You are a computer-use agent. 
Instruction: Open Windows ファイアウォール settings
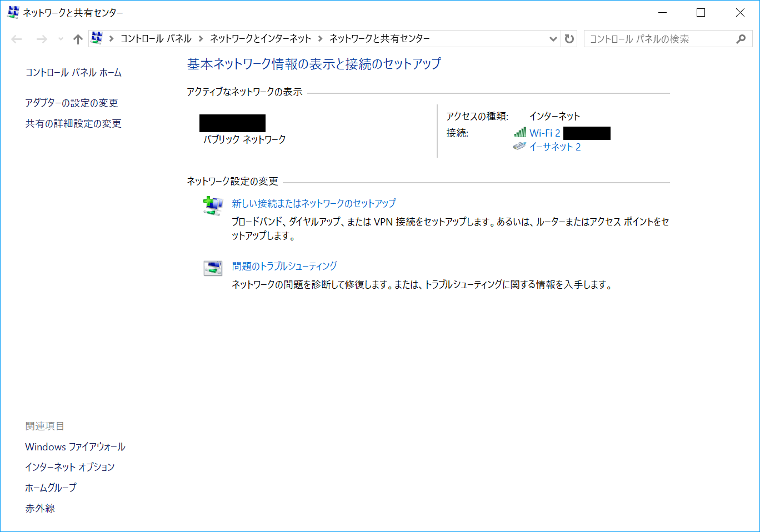point(74,446)
